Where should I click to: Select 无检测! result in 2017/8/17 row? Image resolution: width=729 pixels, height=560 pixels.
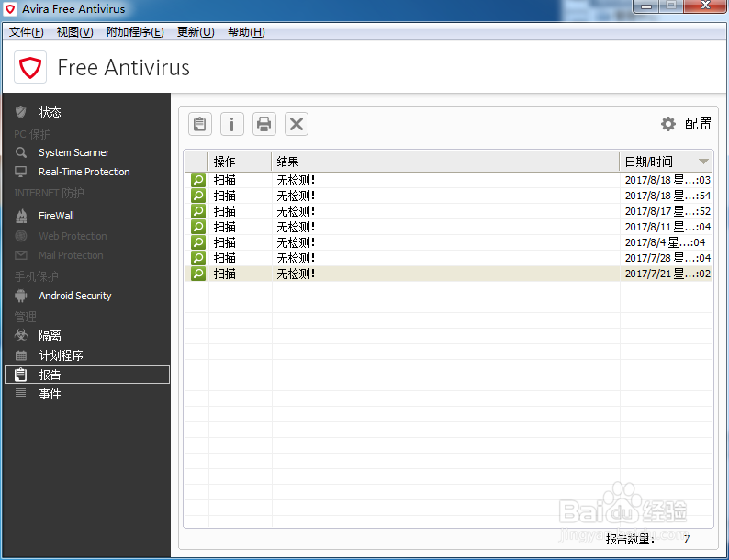pos(296,211)
